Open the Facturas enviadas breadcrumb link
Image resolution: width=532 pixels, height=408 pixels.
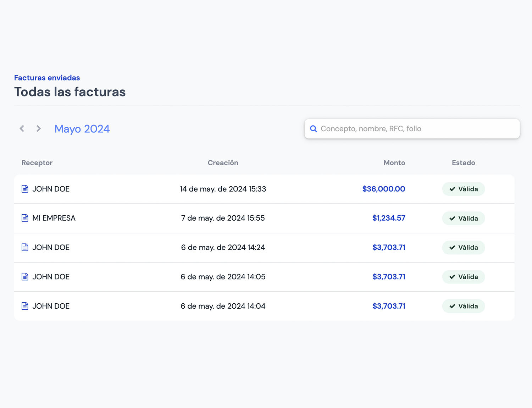tap(47, 78)
